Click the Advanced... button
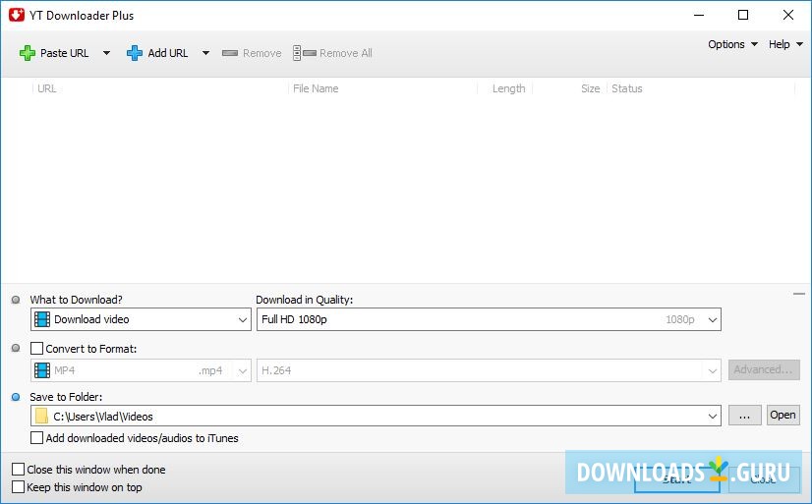This screenshot has height=504, width=812. tap(764, 370)
